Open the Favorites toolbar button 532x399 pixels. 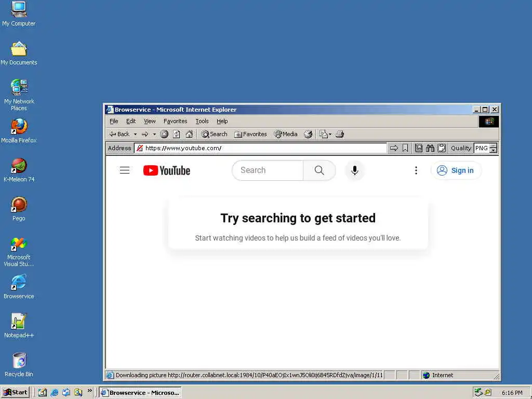tap(251, 134)
